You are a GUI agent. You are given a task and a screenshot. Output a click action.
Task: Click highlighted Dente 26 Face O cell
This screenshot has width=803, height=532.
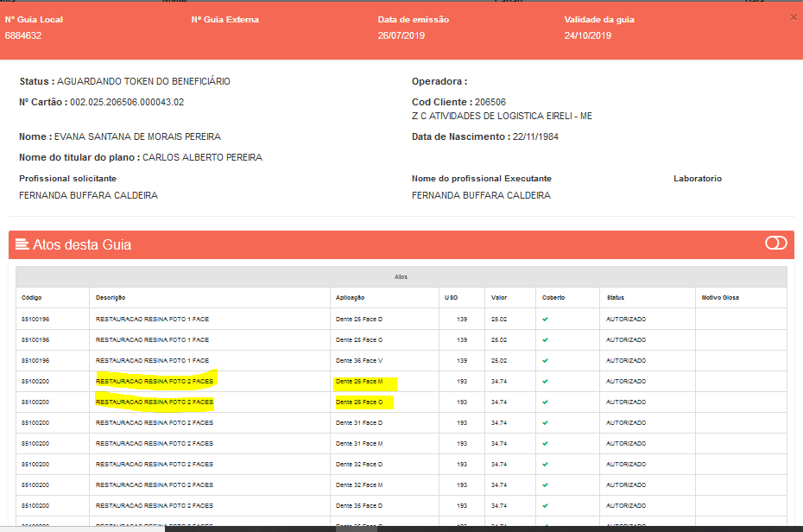pos(359,402)
